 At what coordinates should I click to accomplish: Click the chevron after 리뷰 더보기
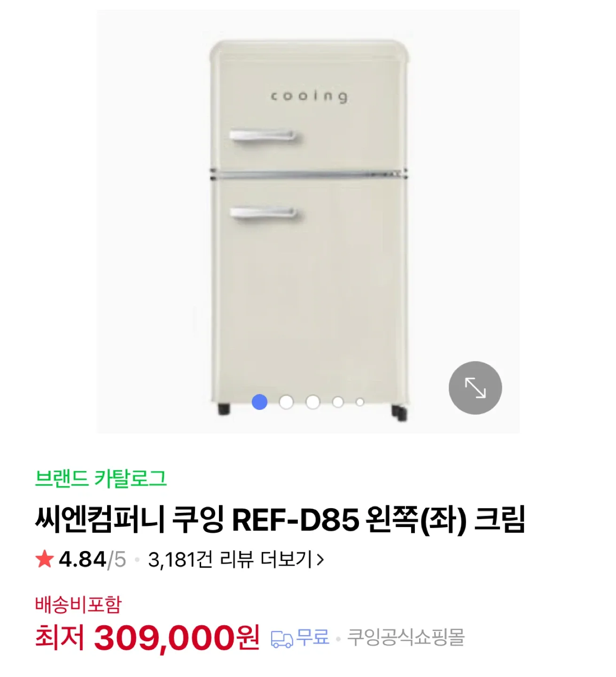(320, 559)
